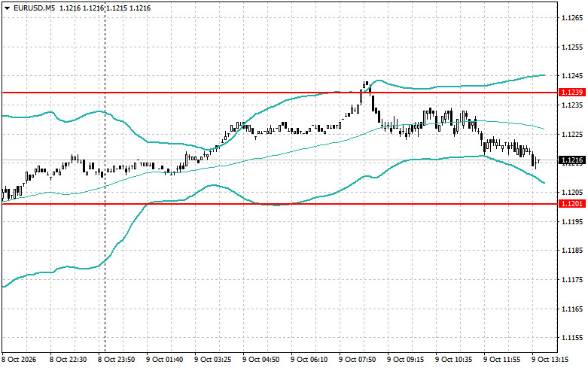
Task: Select the red 1.1201 price level label
Action: click(572, 204)
